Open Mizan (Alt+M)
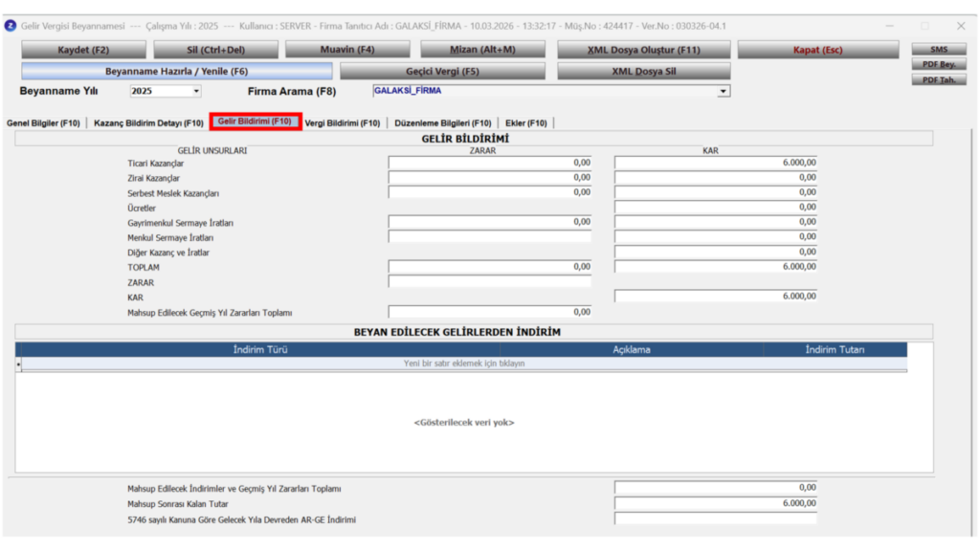The width and height of the screenshot is (980, 551). [x=482, y=50]
